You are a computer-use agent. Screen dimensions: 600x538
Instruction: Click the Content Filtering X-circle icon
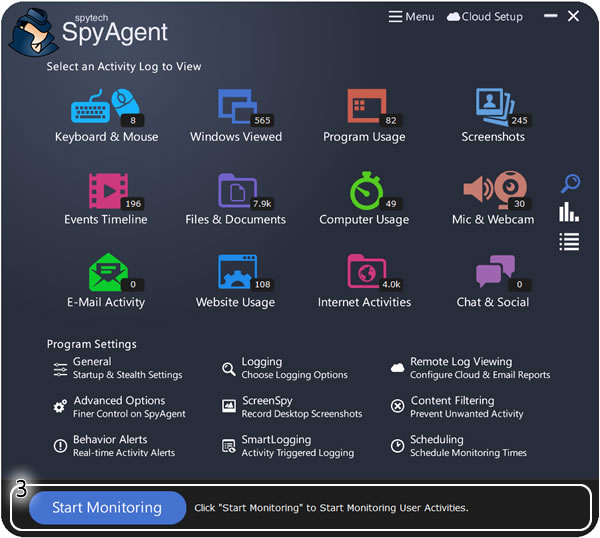397,406
